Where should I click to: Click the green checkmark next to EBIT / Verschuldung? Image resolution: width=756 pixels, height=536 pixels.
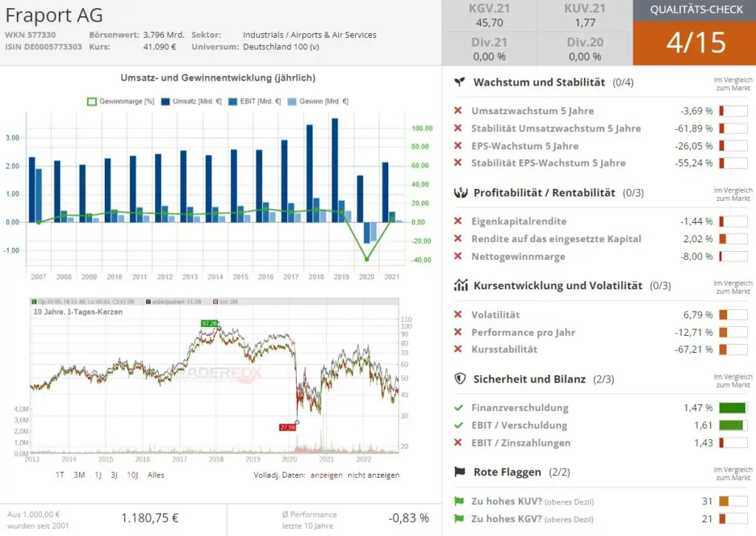tap(458, 425)
